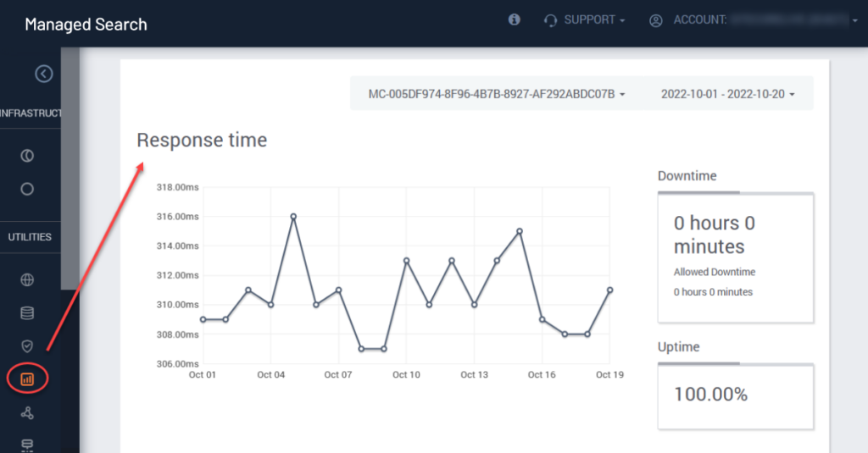Open the server stack icon at sidebar bottom
This screenshot has width=868, height=453.
tap(27, 445)
